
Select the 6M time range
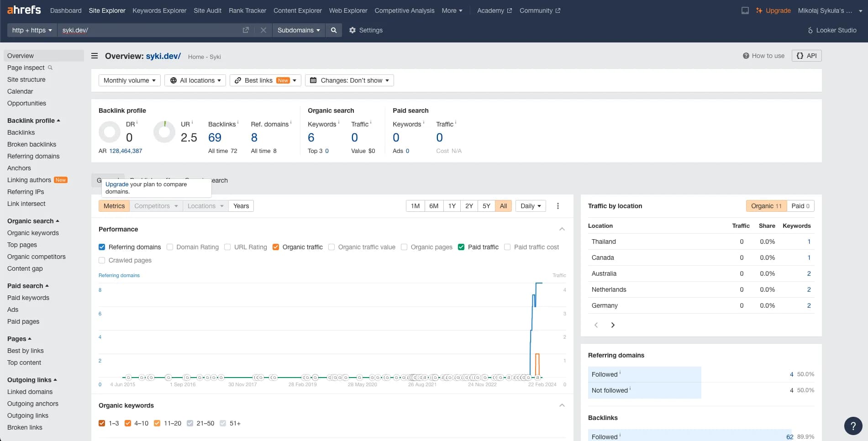pos(434,206)
